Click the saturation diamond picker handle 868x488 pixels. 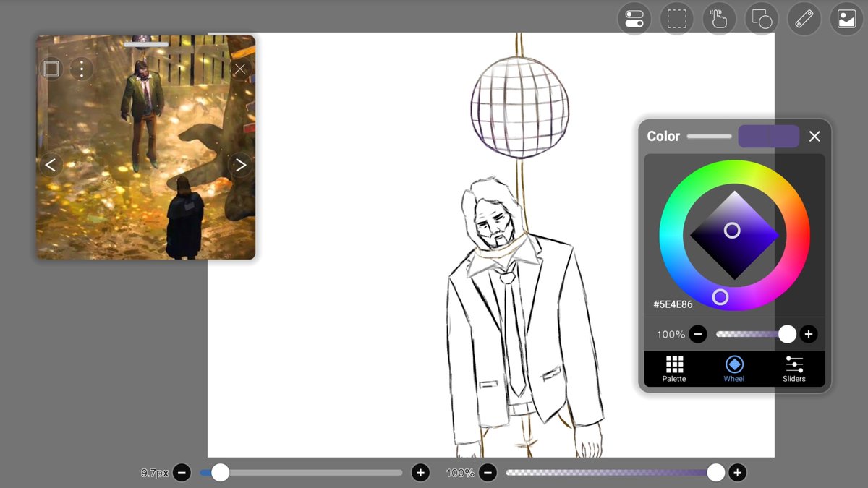732,231
